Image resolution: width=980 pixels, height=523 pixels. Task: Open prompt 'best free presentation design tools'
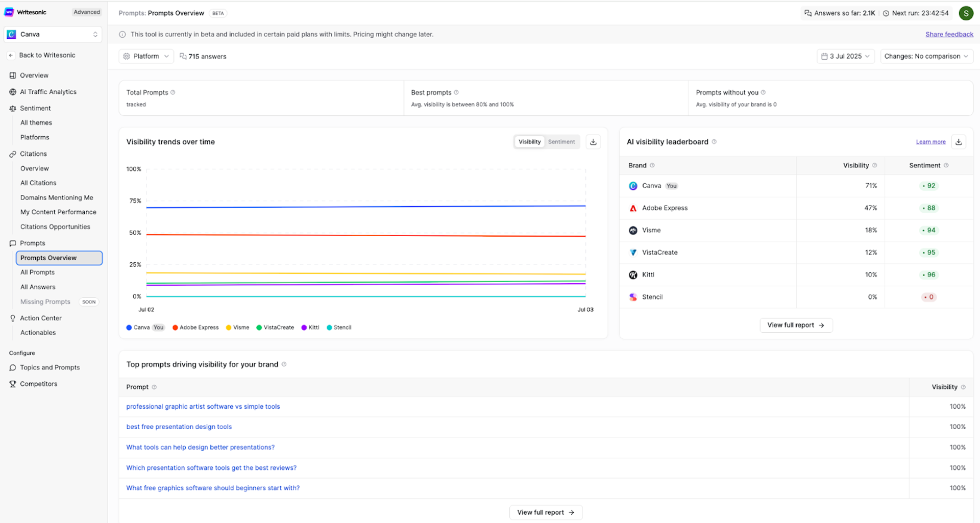point(179,427)
